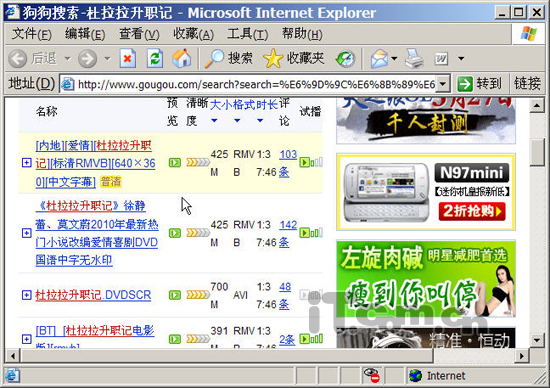Click the Print toolbar icon

(414, 58)
